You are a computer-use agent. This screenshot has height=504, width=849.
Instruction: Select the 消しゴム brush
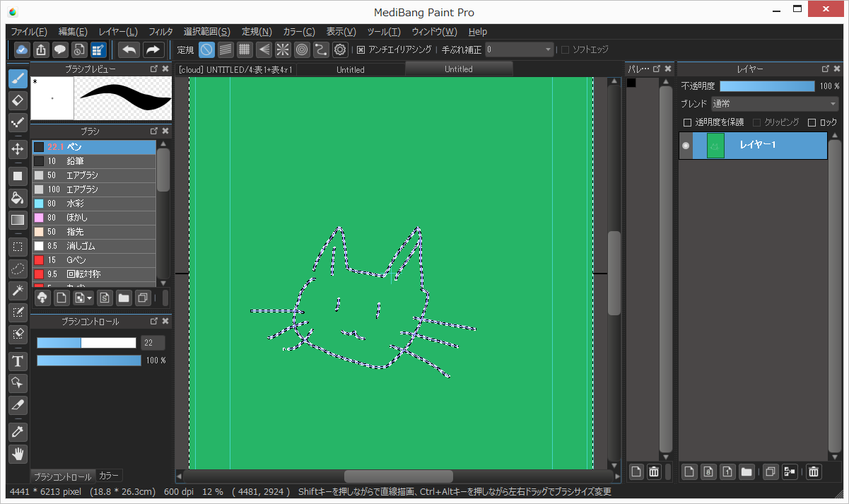[93, 246]
